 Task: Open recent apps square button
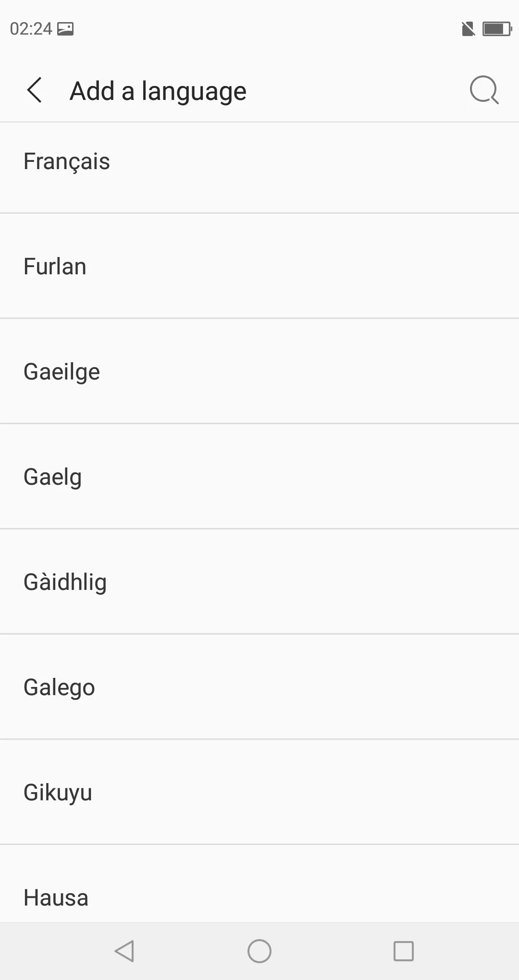(x=403, y=951)
